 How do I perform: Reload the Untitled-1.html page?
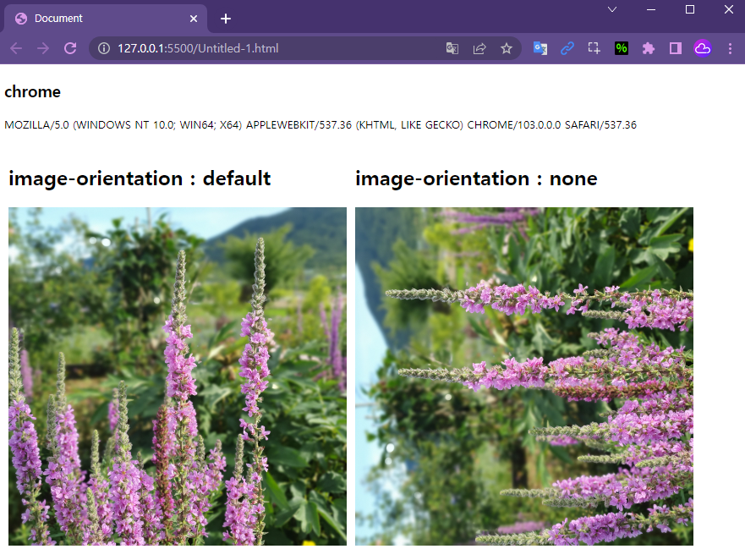[x=70, y=48]
